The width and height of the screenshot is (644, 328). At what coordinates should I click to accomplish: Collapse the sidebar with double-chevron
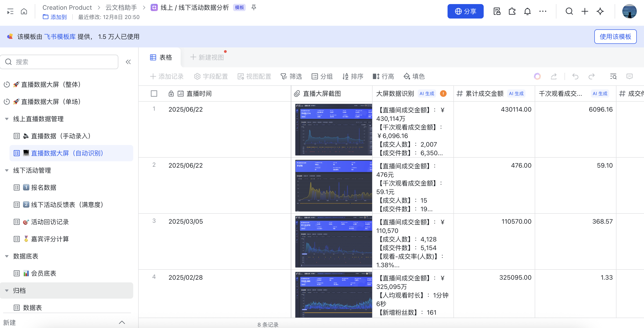click(x=128, y=62)
